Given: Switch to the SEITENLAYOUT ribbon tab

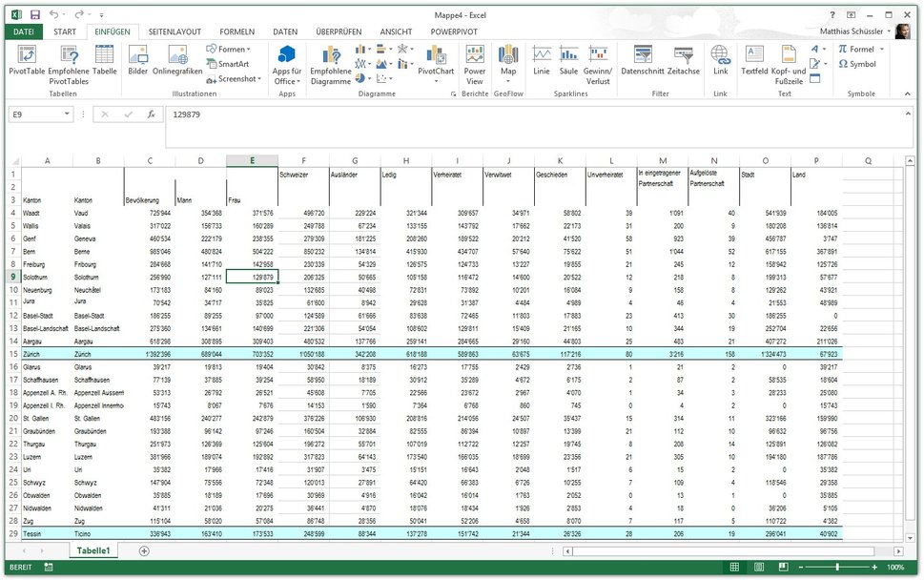Looking at the screenshot, I should point(175,31).
